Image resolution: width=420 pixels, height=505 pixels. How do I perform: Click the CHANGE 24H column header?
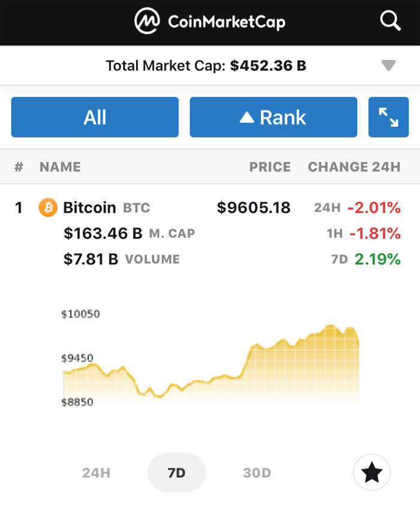coord(355,167)
